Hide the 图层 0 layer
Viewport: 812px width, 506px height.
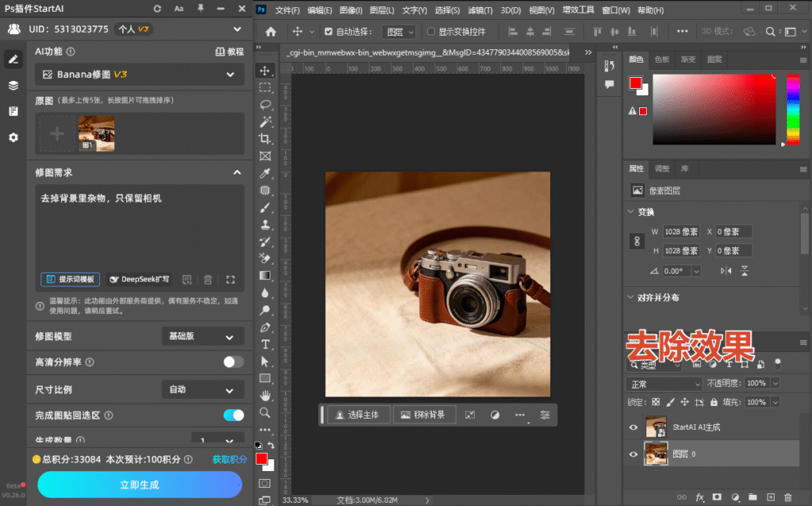634,454
